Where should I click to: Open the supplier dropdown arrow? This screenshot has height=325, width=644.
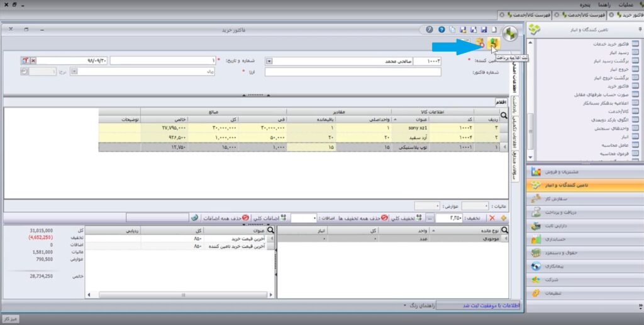[x=269, y=61]
